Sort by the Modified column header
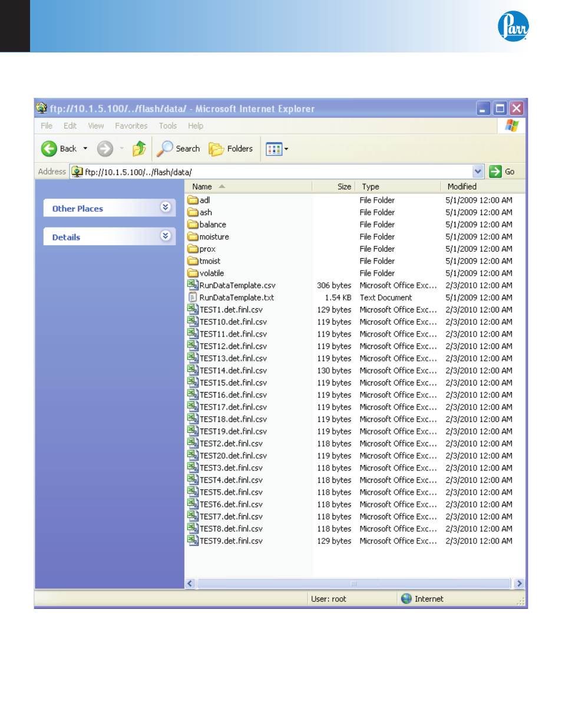Image resolution: width=562 pixels, height=728 pixels. [x=482, y=186]
